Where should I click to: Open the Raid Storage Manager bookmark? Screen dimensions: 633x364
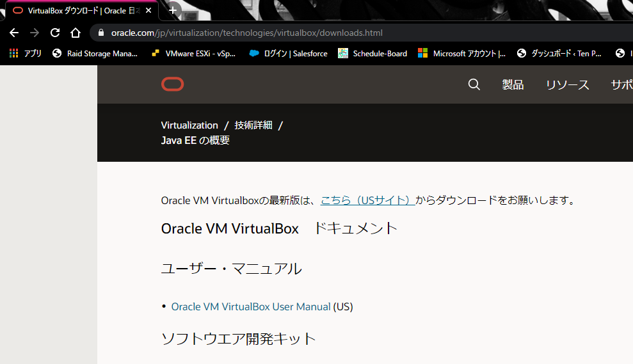[x=95, y=53]
